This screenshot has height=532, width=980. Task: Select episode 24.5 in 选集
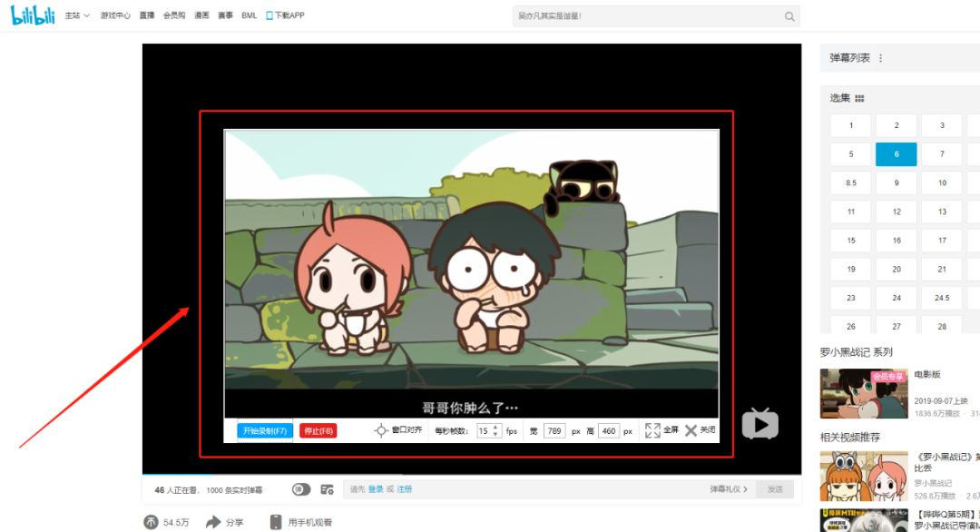(x=942, y=298)
